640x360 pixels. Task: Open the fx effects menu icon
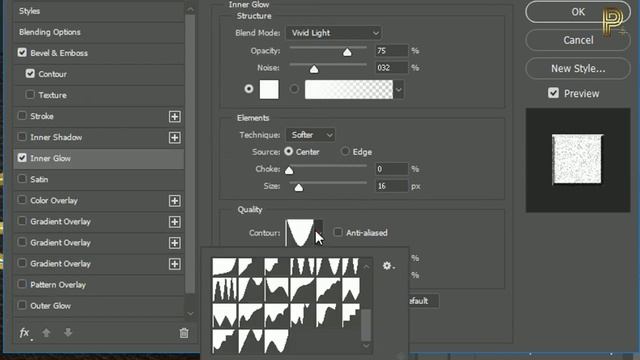click(x=25, y=333)
